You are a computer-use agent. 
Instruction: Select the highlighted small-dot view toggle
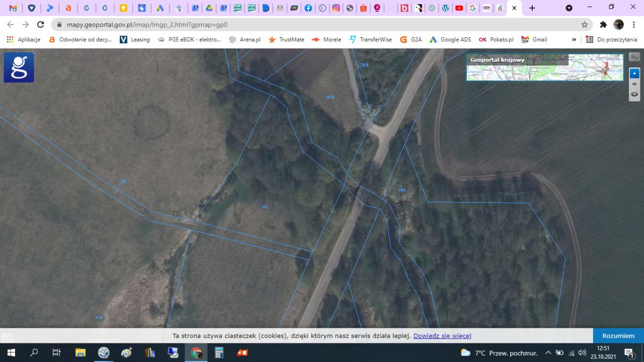click(634, 74)
